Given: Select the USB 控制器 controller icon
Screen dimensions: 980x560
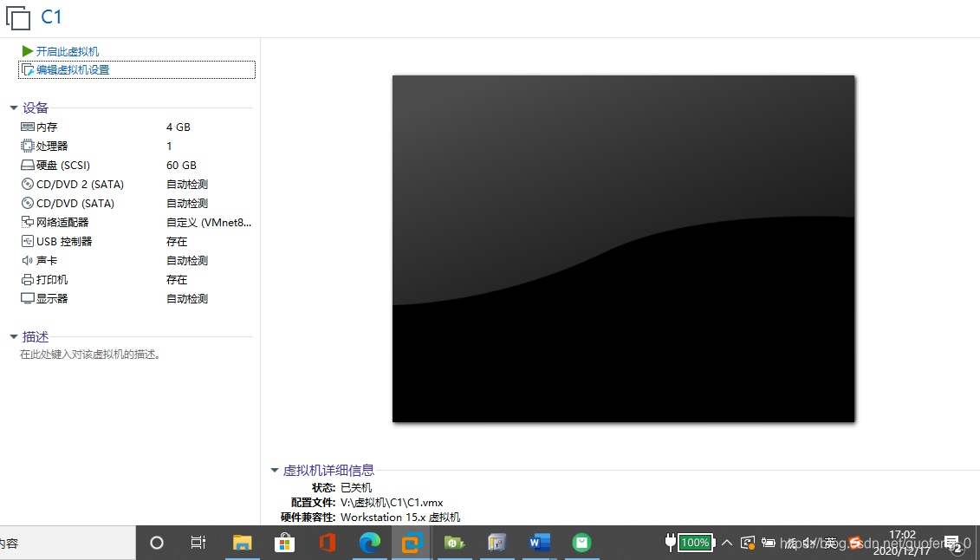Looking at the screenshot, I should tap(27, 241).
